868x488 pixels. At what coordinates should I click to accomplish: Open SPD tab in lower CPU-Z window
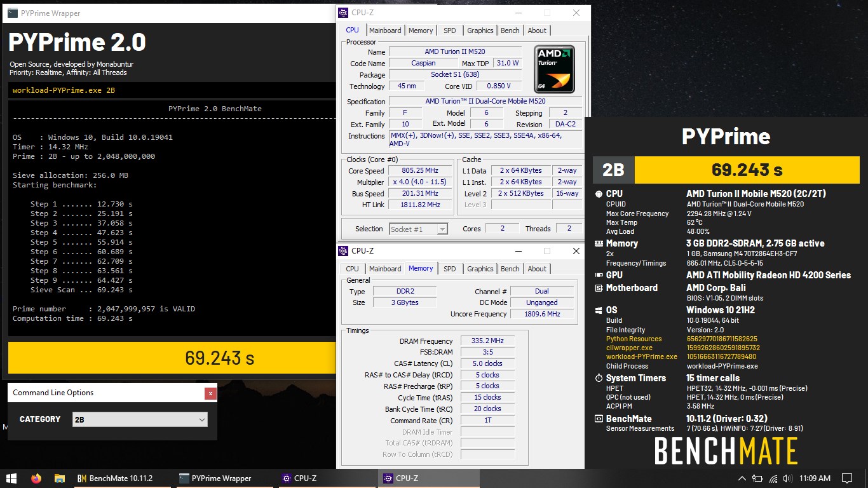point(450,269)
